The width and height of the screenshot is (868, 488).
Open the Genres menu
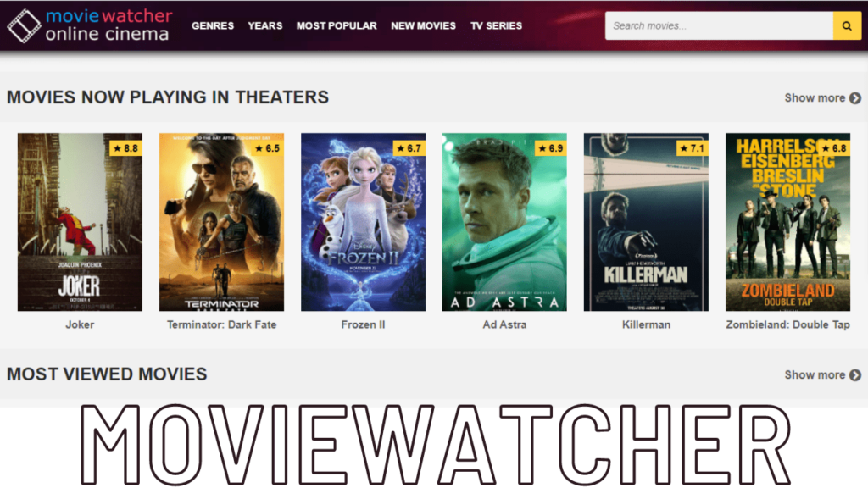click(213, 25)
